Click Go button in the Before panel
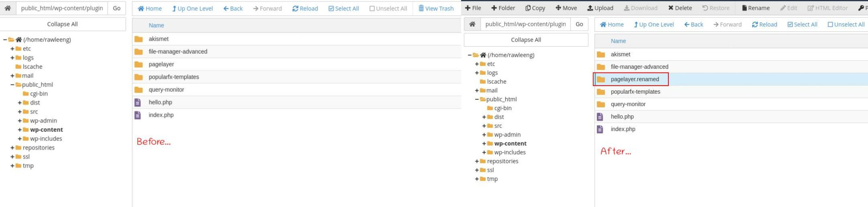This screenshot has height=207, width=868. click(117, 8)
